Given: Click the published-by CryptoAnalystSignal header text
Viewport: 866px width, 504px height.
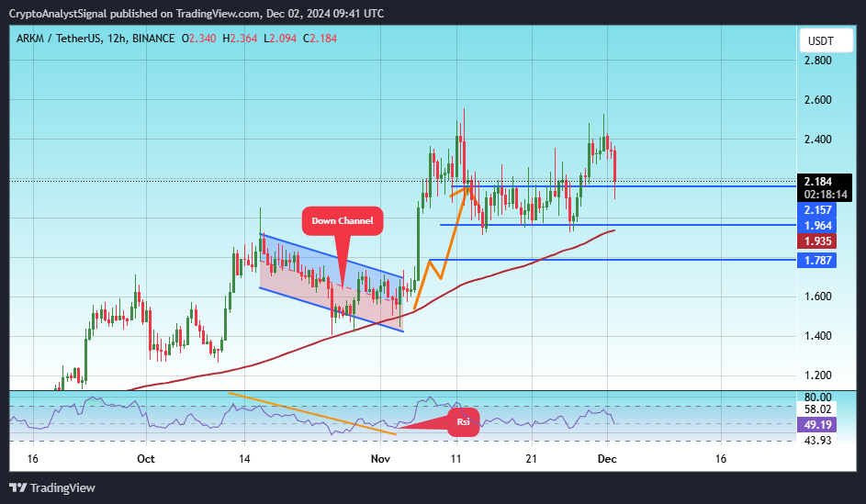Looking at the screenshot, I should click(196, 13).
